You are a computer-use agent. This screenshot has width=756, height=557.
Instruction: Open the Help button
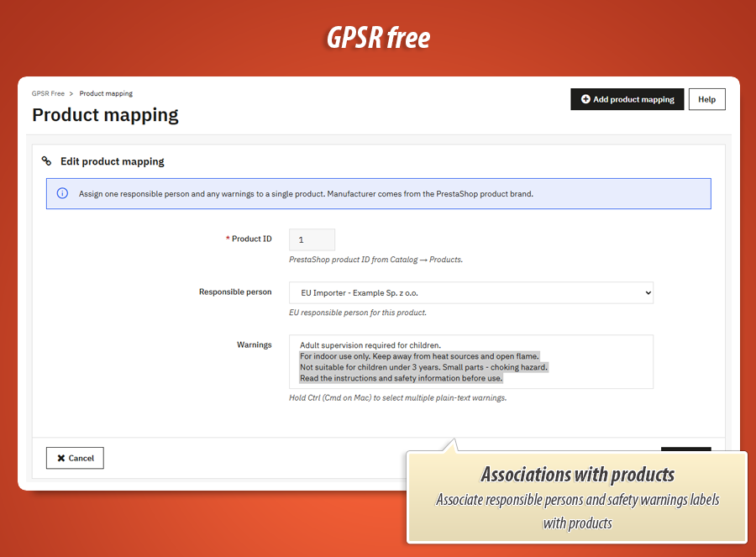[706, 99]
